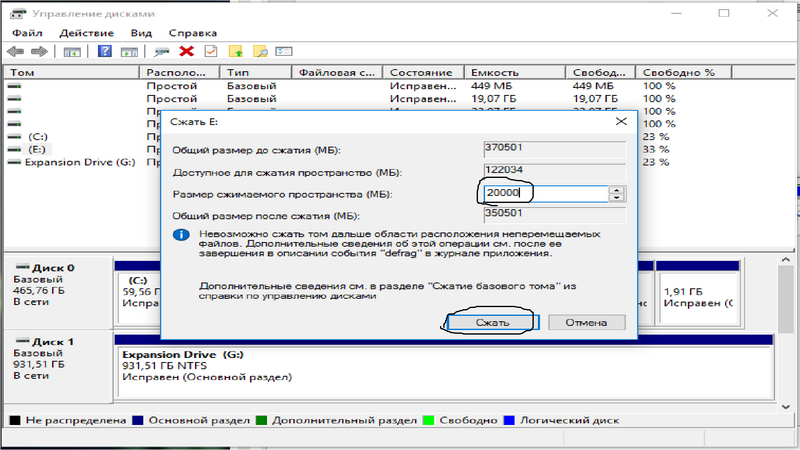Toggle the action pane toolbar icon
800x450 pixels.
(129, 52)
